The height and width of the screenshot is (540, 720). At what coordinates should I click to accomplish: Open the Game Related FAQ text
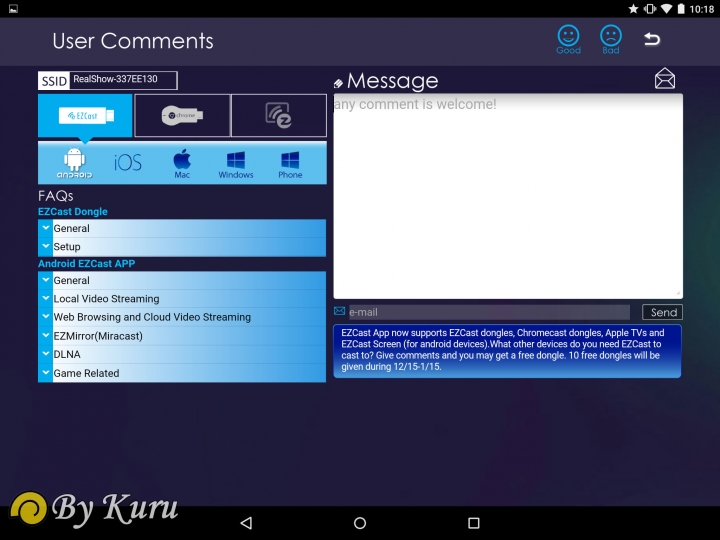86,373
